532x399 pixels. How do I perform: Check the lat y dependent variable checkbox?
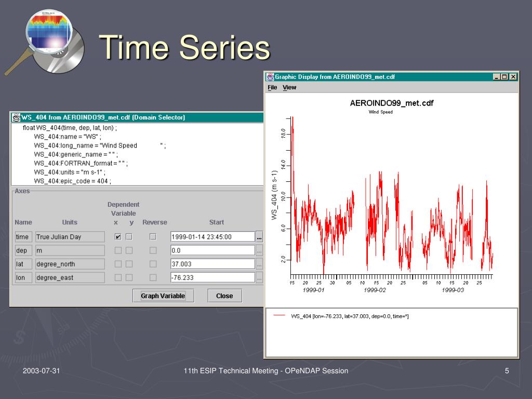click(x=129, y=263)
